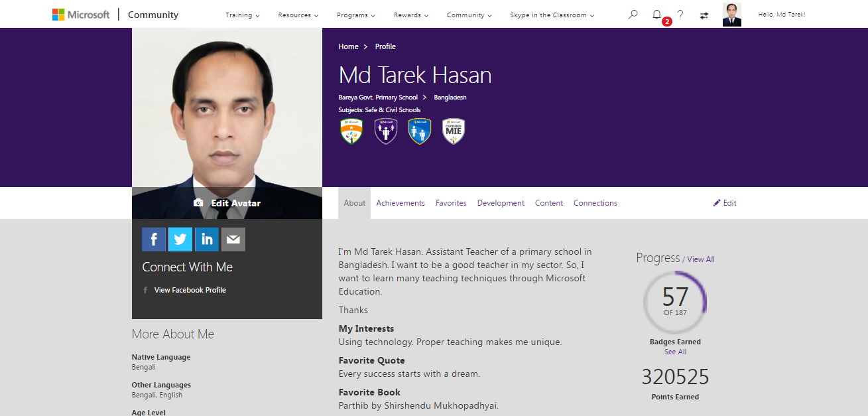Open the search magnifier icon

pos(633,15)
